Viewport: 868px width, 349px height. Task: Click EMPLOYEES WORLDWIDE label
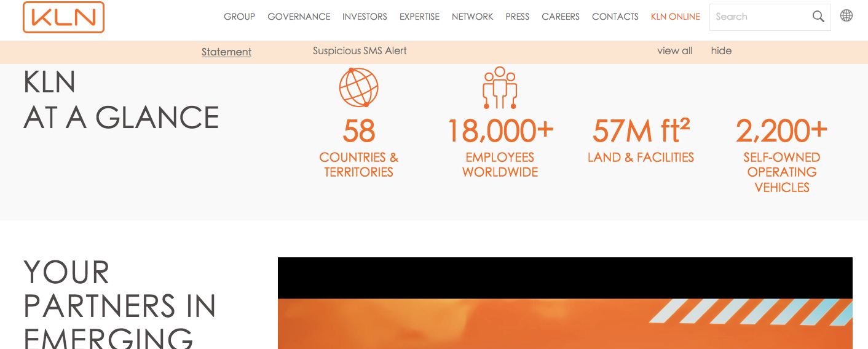coord(500,164)
